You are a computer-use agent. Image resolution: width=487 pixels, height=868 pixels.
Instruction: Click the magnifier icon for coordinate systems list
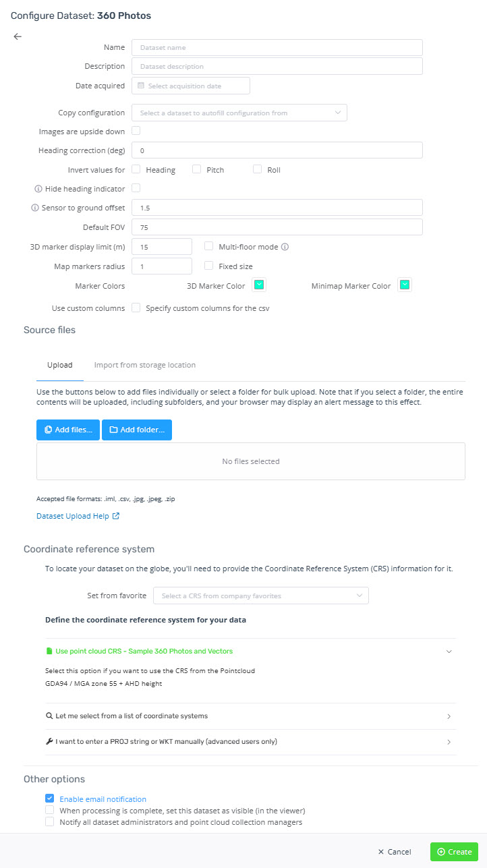49,716
